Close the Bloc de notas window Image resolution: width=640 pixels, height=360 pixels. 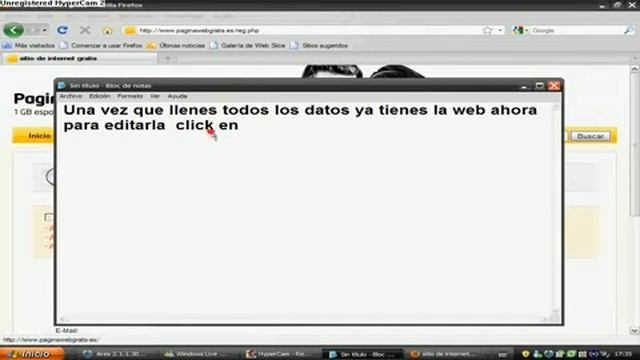click(554, 86)
